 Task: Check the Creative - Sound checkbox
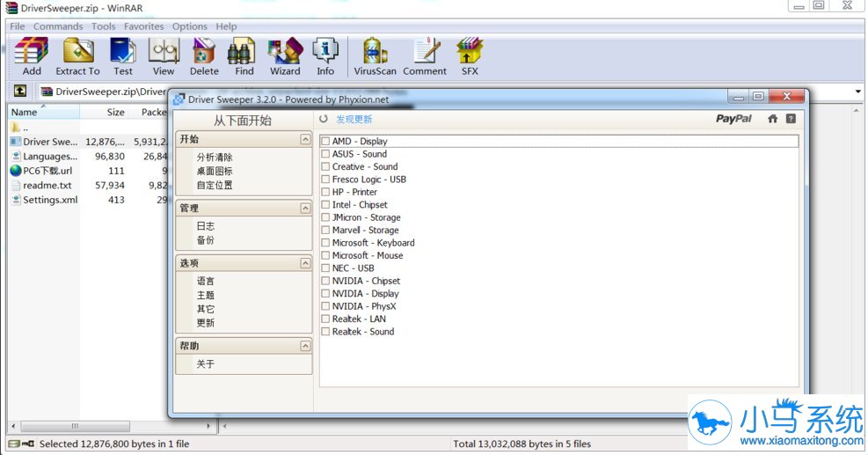[x=325, y=167]
